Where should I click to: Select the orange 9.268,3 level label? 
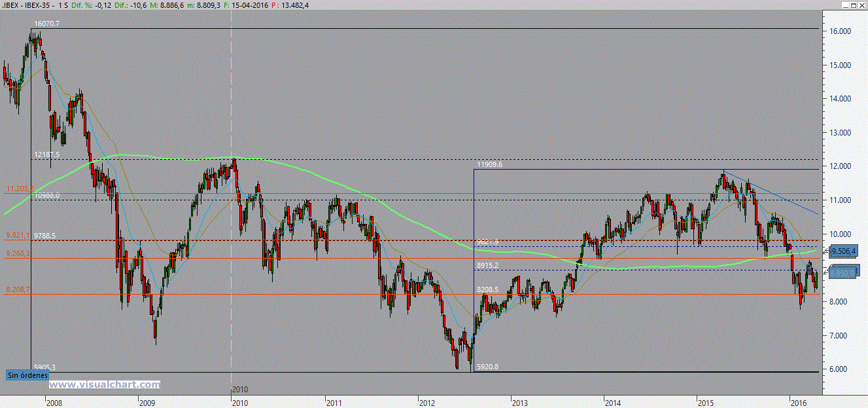18,253
